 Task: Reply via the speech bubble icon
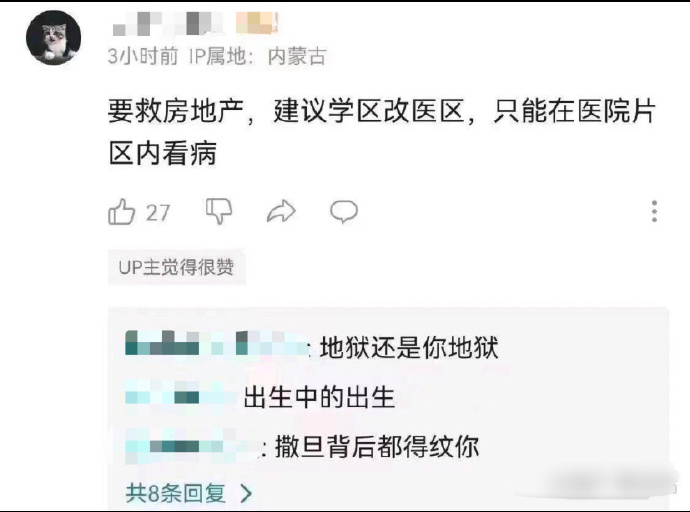point(344,212)
